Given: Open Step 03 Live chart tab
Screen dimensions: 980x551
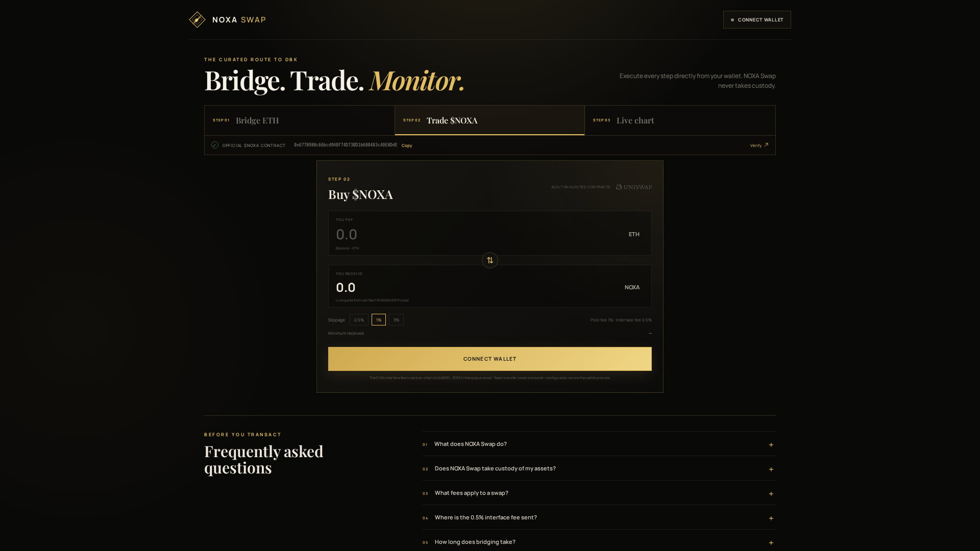Looking at the screenshot, I should click(x=680, y=120).
